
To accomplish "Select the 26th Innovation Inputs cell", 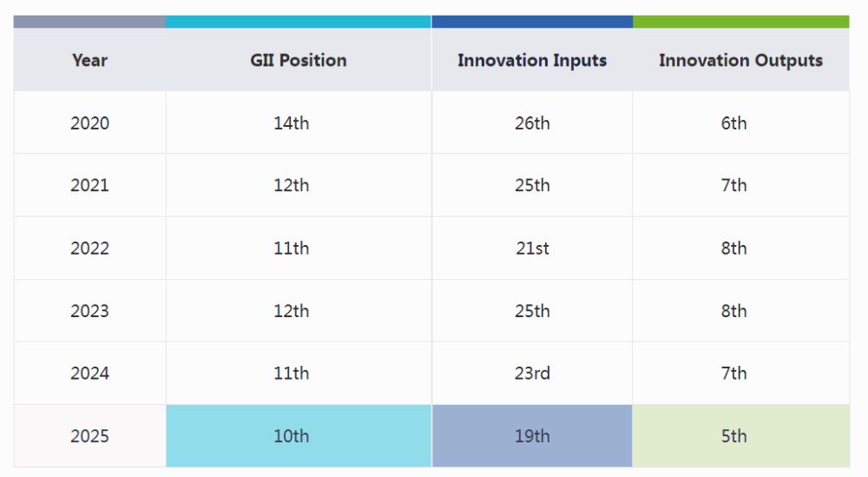I will pyautogui.click(x=531, y=123).
